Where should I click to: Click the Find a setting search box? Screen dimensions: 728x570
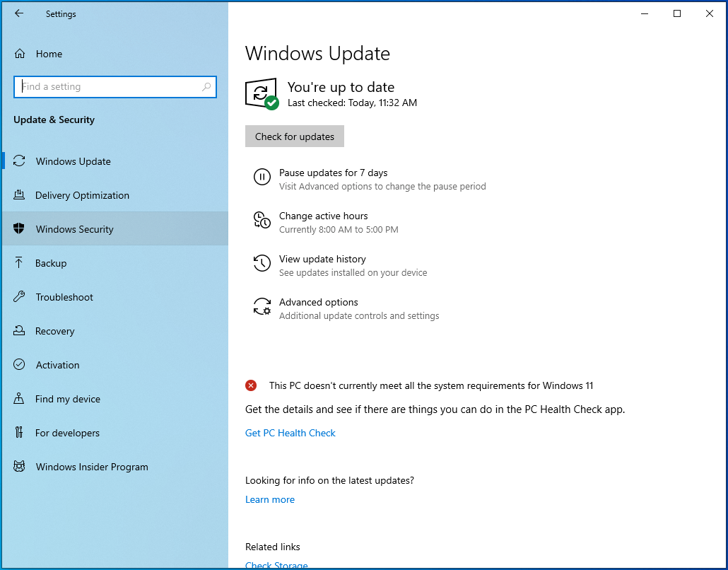(115, 86)
